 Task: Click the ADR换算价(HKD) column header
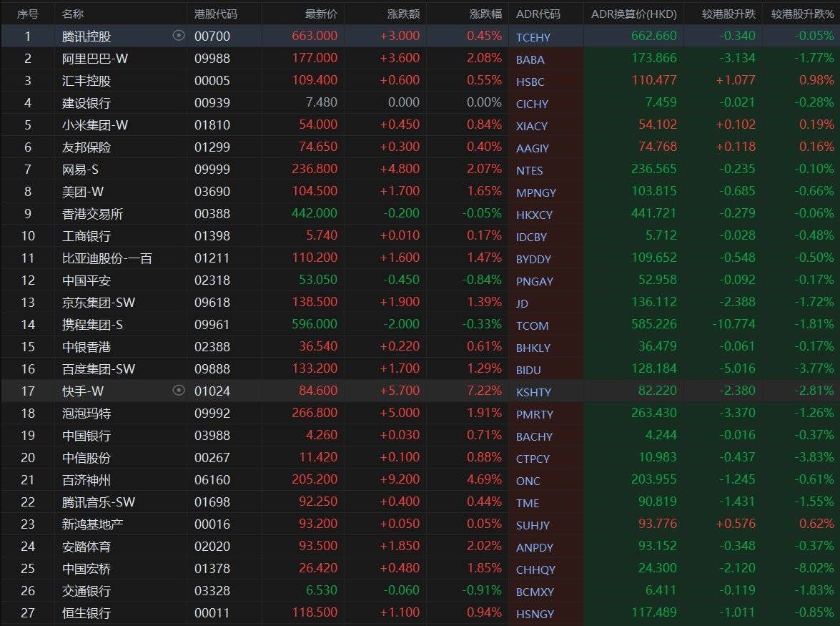[x=633, y=14]
